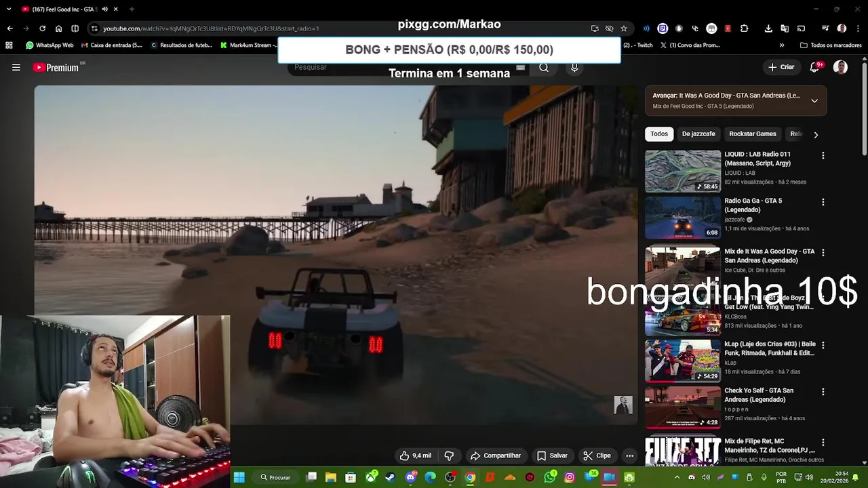Open Corvo das Prom... X bookmark
The image size is (868, 488).
(x=690, y=45)
